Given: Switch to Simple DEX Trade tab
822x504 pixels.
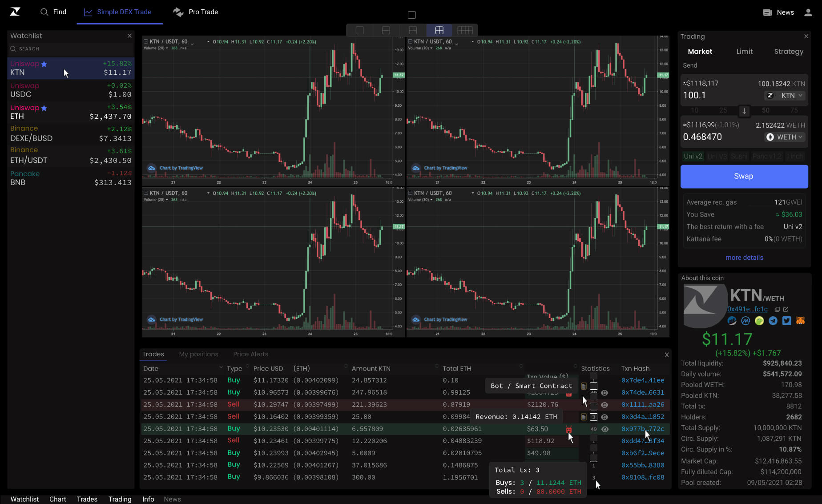Looking at the screenshot, I should click(119, 12).
